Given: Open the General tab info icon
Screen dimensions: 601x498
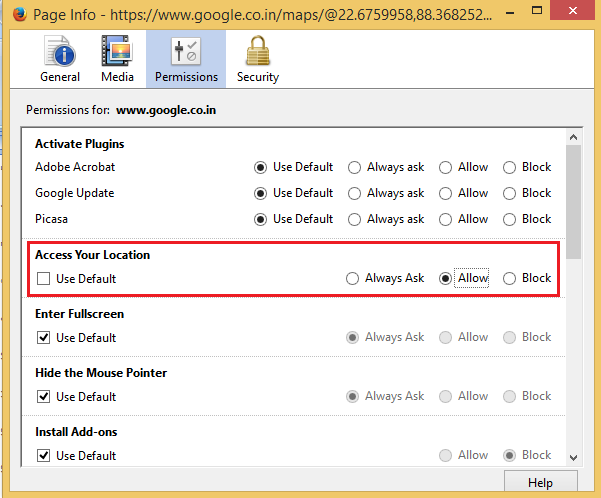Looking at the screenshot, I should pos(60,51).
